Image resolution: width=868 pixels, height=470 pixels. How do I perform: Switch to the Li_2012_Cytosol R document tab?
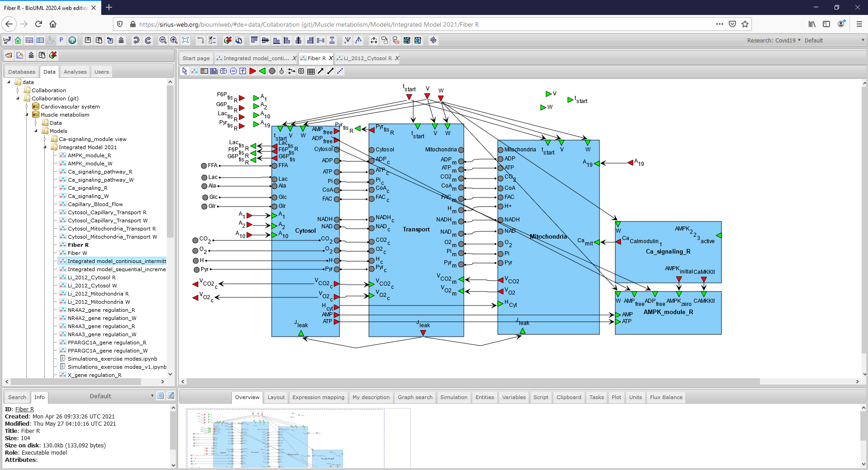pyautogui.click(x=368, y=58)
